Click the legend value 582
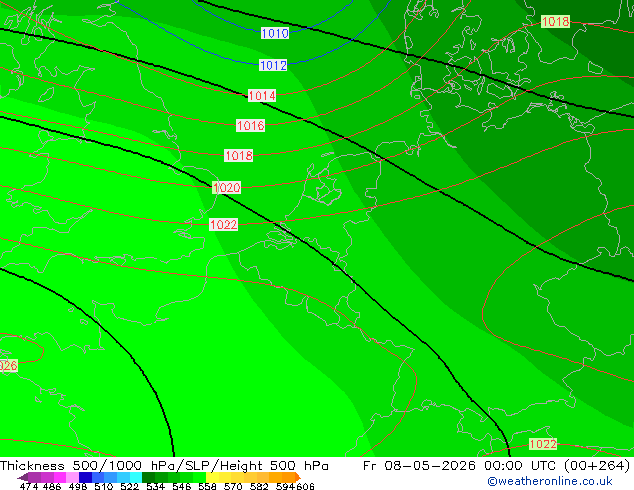This screenshot has height=490, width=634. (x=259, y=486)
